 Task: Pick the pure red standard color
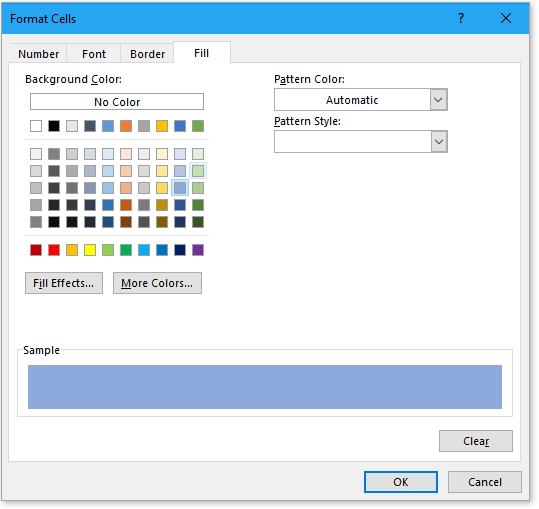[54, 250]
